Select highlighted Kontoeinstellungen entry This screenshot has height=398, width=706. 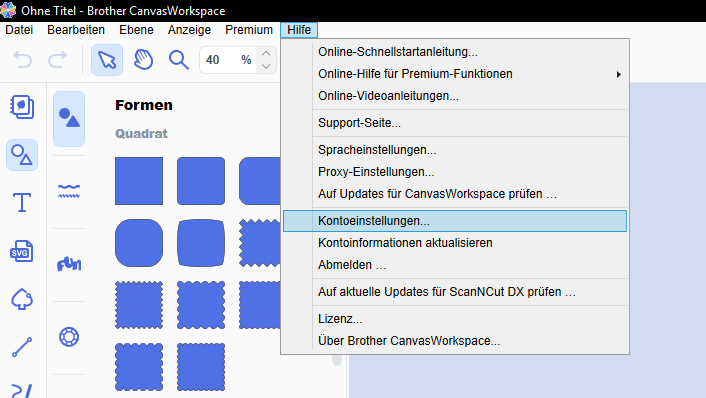(455, 221)
